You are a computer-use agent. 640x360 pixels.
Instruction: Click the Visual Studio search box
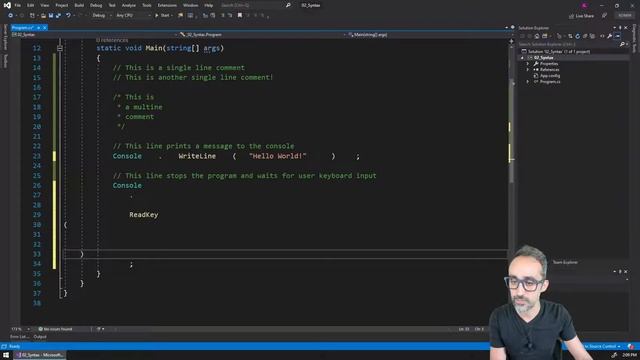pyautogui.click(x=255, y=5)
